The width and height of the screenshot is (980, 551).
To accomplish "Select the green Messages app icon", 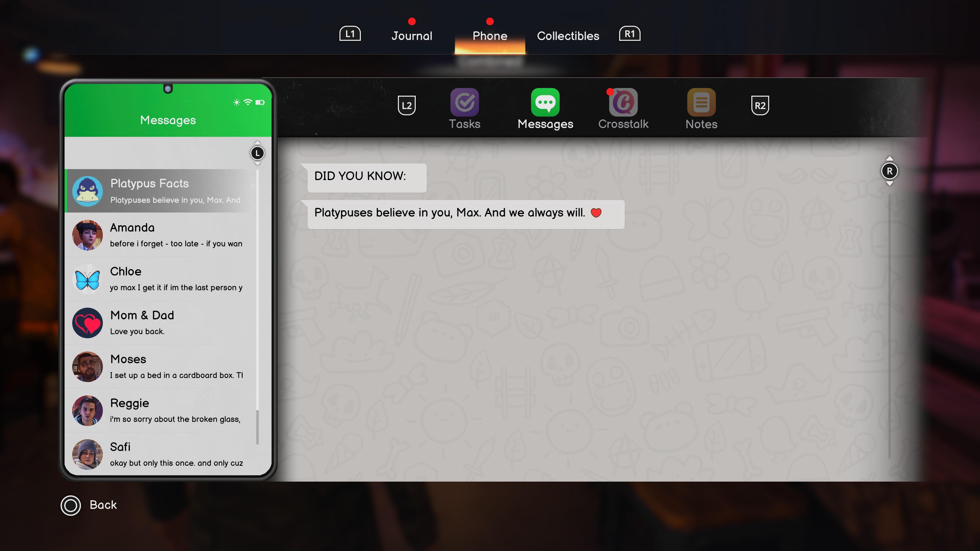I will pyautogui.click(x=545, y=103).
